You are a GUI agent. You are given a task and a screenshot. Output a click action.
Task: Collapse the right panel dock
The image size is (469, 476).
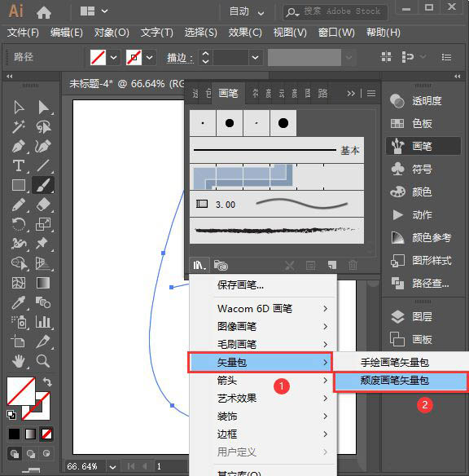(x=458, y=76)
